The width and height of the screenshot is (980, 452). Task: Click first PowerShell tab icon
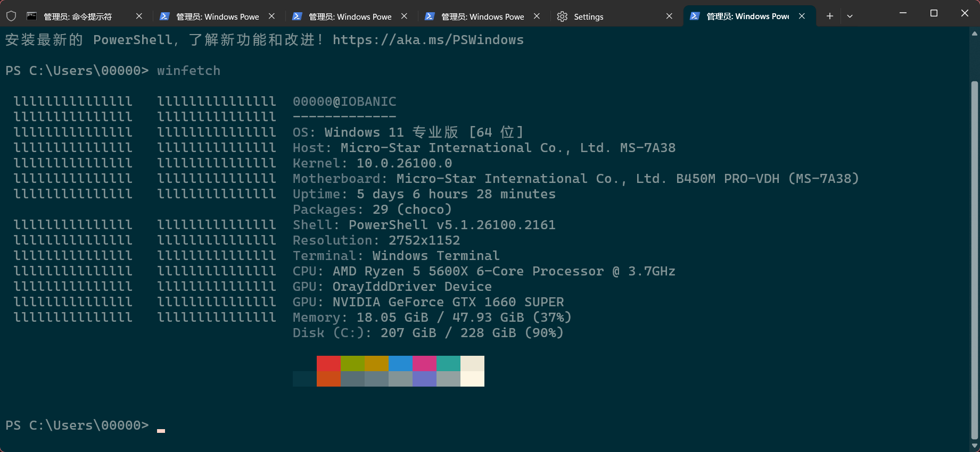pyautogui.click(x=164, y=16)
